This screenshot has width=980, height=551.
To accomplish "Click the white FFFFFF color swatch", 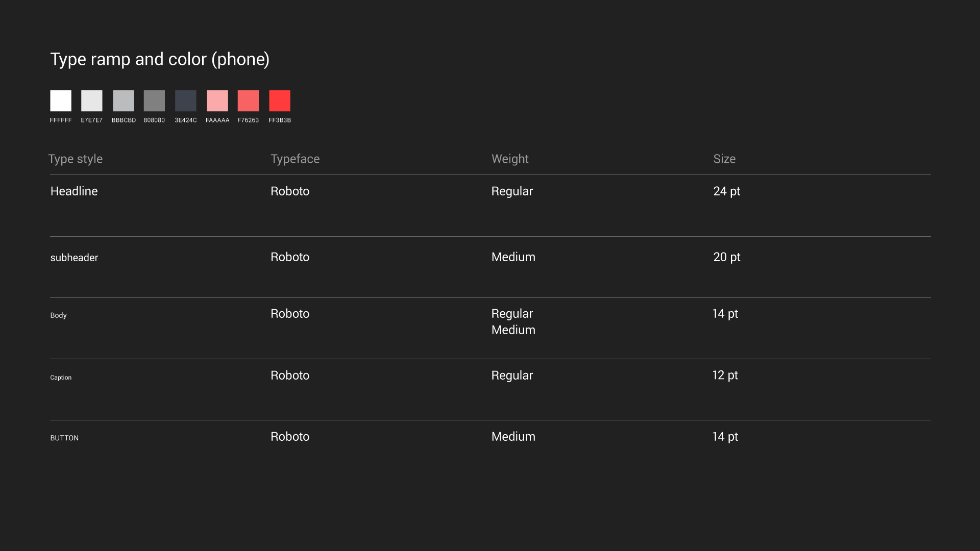I will tap(61, 101).
